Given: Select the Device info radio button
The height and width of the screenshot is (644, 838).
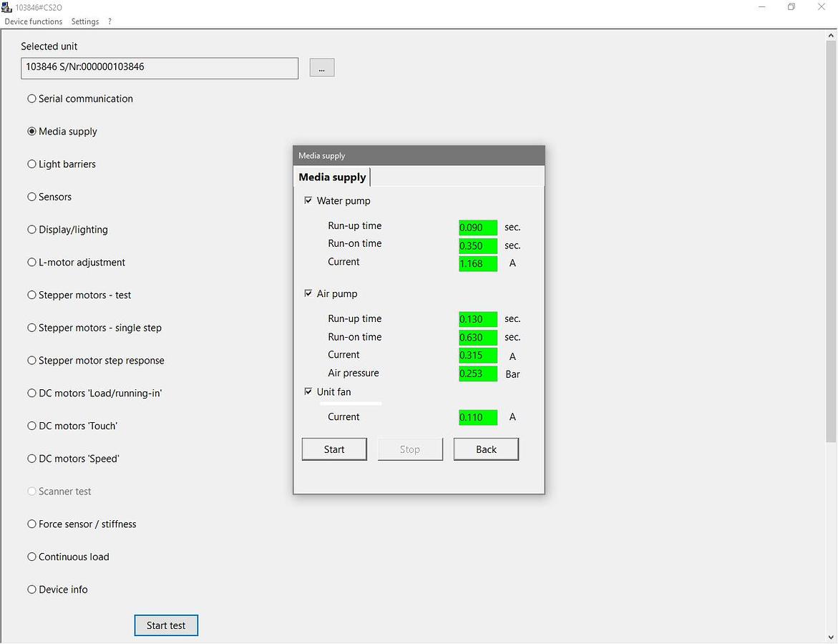Looking at the screenshot, I should pos(31,590).
